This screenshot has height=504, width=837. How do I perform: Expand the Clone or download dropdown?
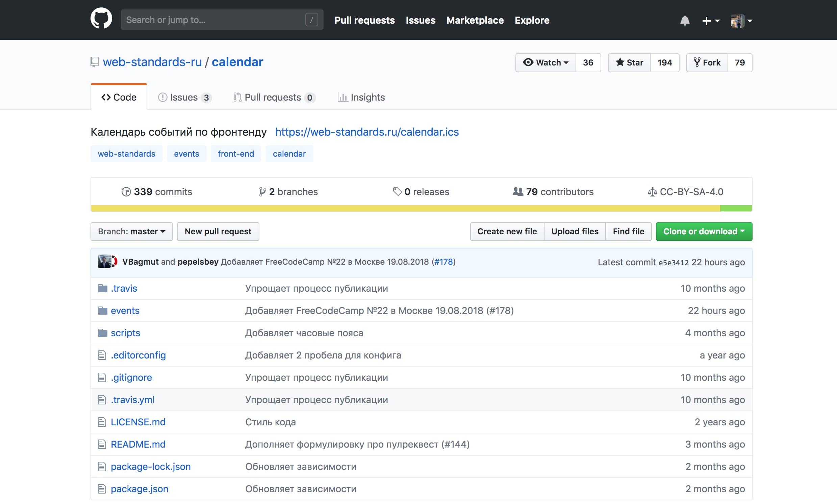click(x=703, y=232)
